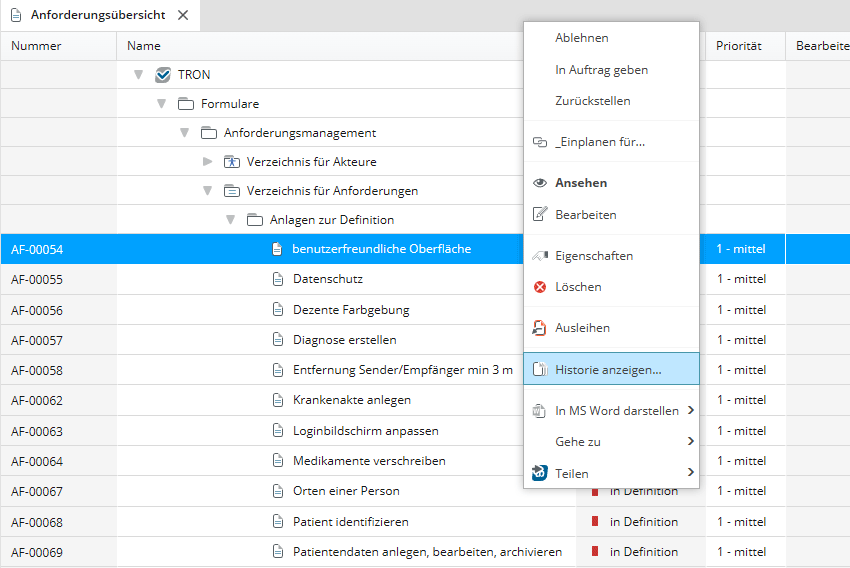Collapse the Formulare folder

point(161,104)
